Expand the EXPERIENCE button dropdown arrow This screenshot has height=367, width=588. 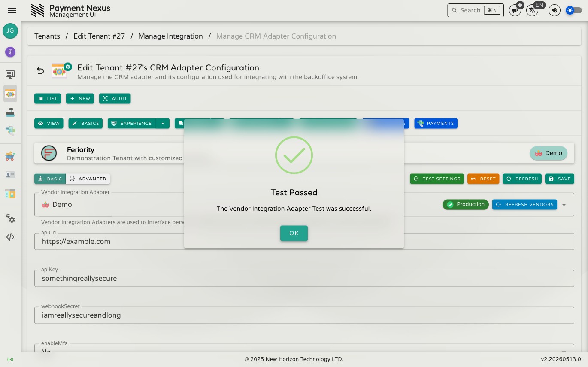pyautogui.click(x=163, y=123)
